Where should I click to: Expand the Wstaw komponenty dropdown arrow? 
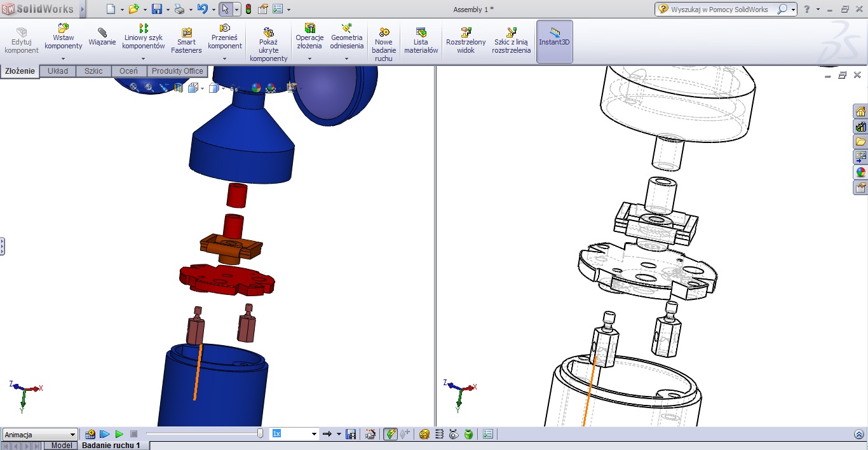pyautogui.click(x=63, y=58)
